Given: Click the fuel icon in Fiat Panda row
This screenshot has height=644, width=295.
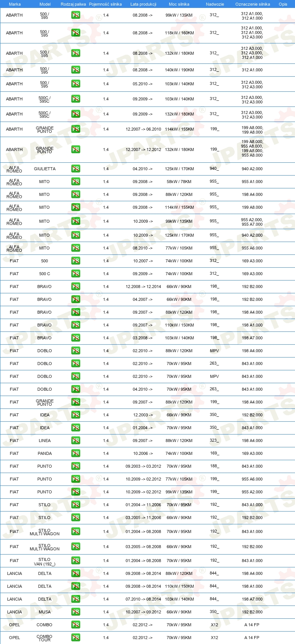Looking at the screenshot, I should point(75,453).
